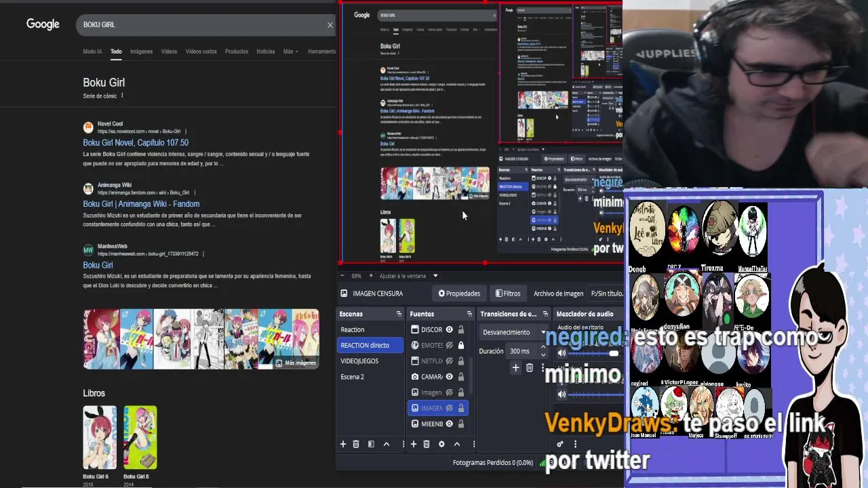Viewport: 868px width, 488px height.
Task: Move the source up with the Fuentes up-arrow icon
Action: 457,444
